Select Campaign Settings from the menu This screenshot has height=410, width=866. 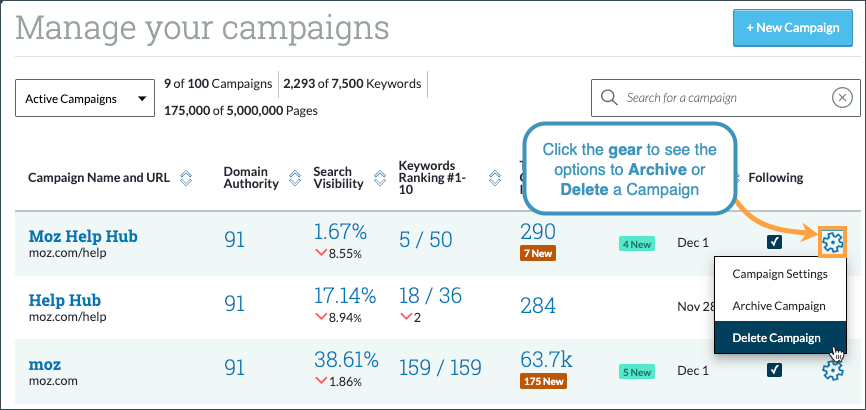[x=780, y=274]
